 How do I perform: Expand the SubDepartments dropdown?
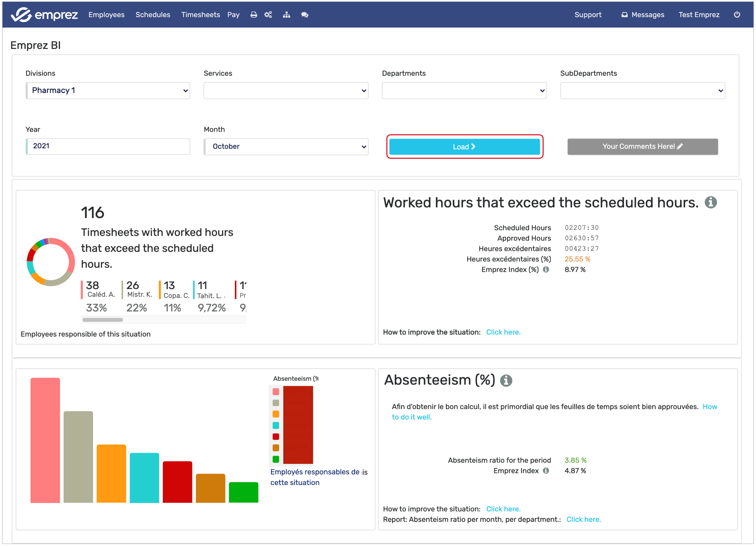pyautogui.click(x=642, y=91)
